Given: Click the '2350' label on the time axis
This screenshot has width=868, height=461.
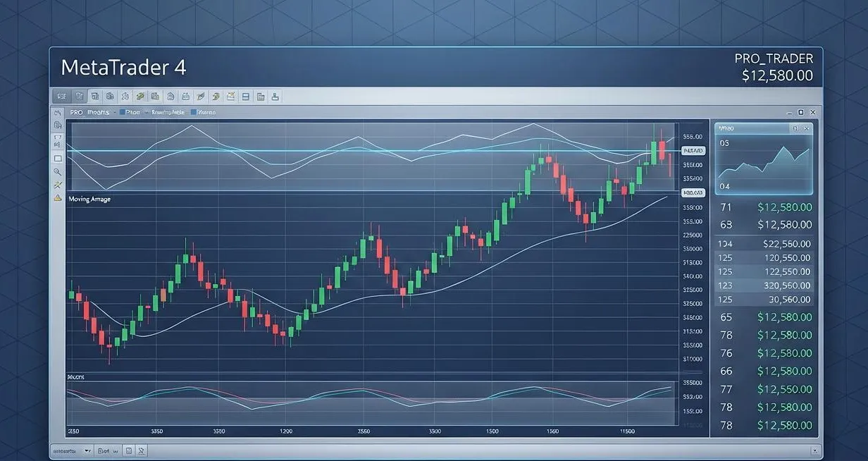Looking at the screenshot, I should pos(73,431).
